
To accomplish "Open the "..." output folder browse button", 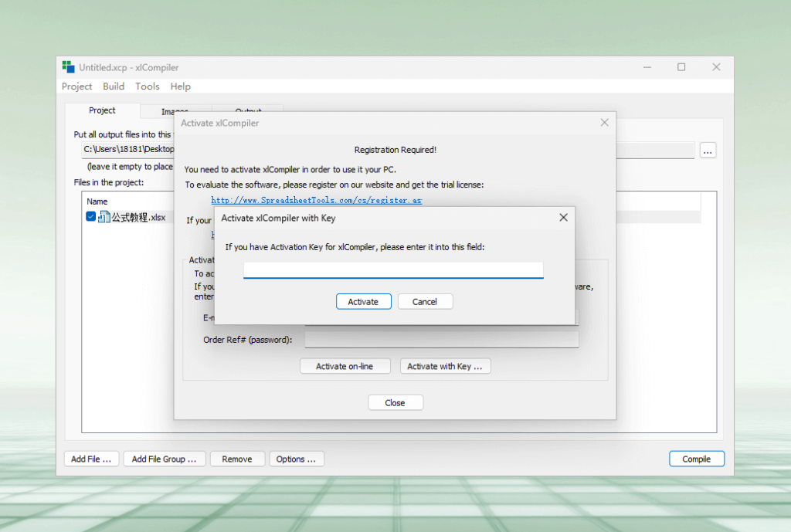I will (x=708, y=151).
